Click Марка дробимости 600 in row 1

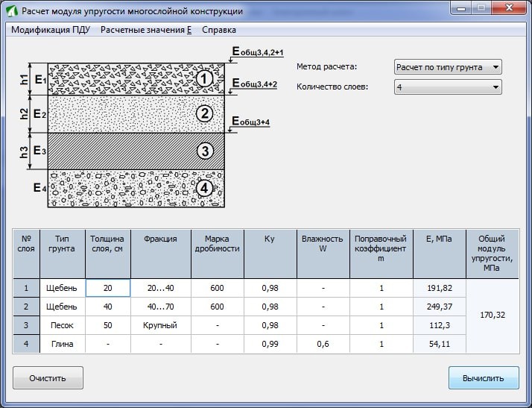217,288
